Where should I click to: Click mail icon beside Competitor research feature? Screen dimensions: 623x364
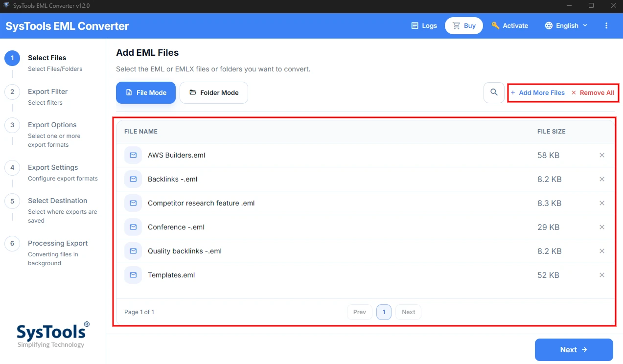pos(133,203)
